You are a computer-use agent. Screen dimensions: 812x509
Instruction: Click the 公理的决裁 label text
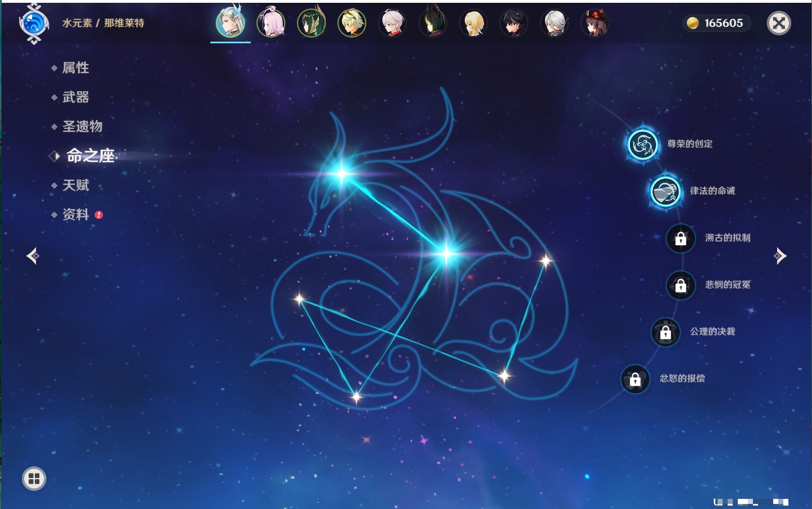[x=712, y=332]
